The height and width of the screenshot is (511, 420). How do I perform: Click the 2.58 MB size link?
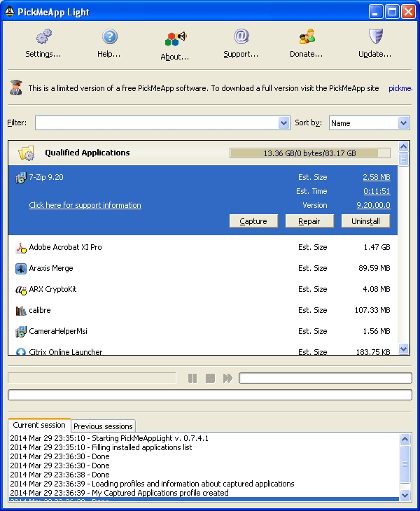377,177
